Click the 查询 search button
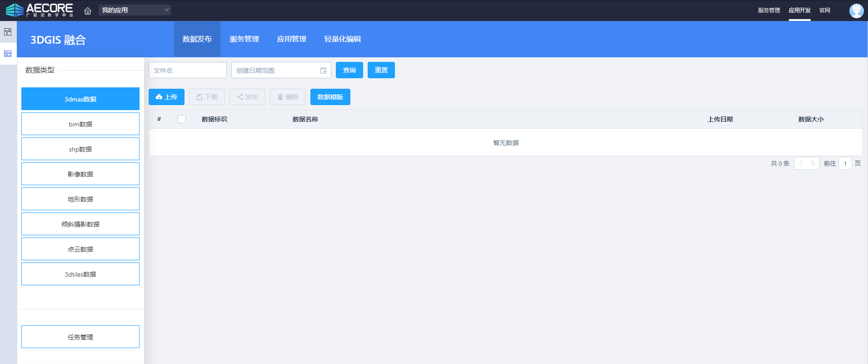The image size is (868, 364). click(349, 70)
